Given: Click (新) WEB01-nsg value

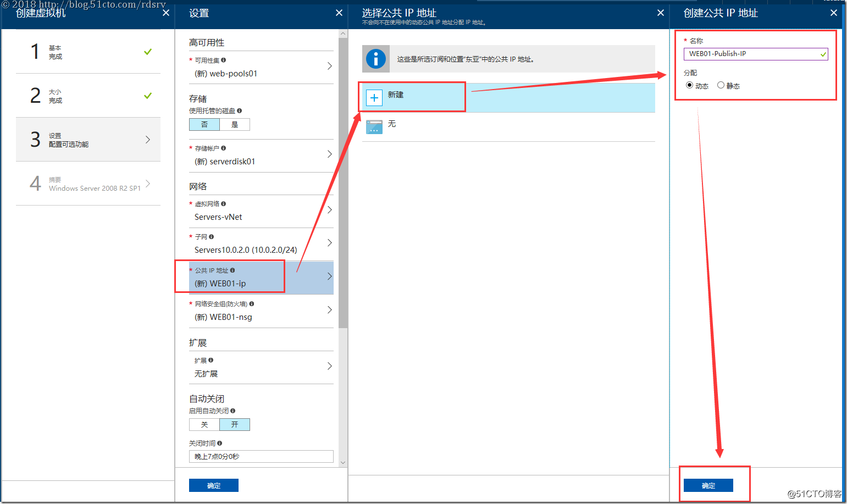Looking at the screenshot, I should click(223, 317).
